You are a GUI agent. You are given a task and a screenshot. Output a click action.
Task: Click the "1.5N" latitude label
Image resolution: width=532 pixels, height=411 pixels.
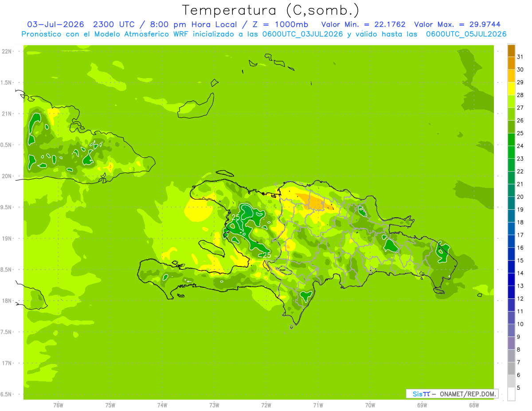tap(6, 82)
